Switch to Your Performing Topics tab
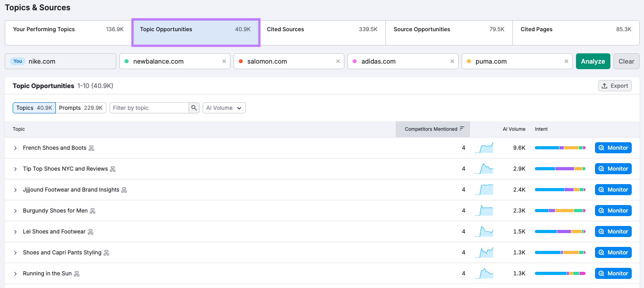644x288 pixels. [x=68, y=33]
